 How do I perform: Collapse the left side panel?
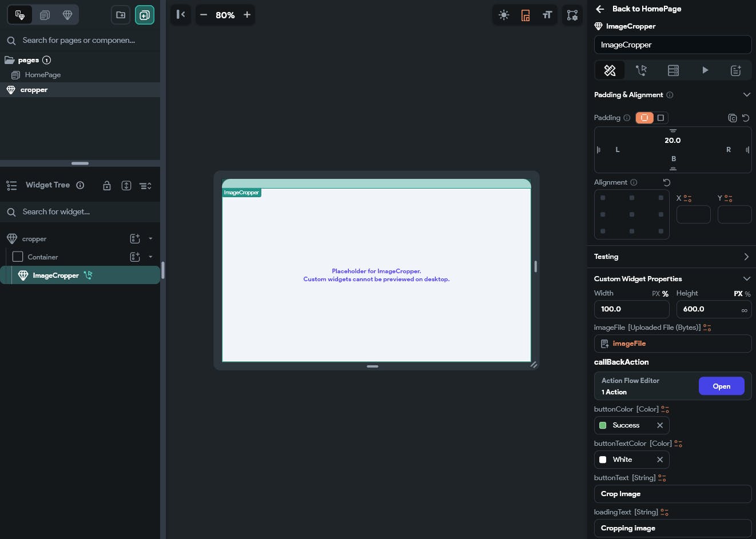coord(181,15)
